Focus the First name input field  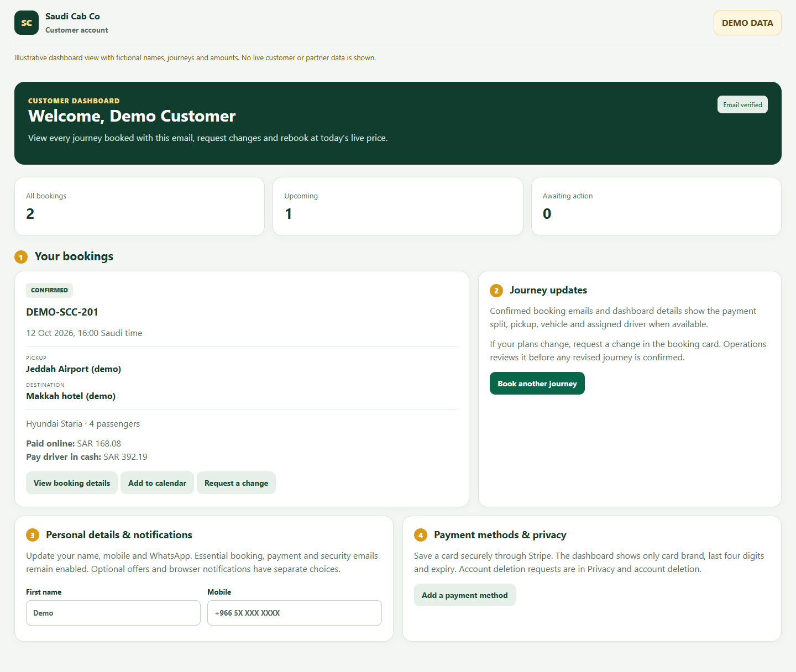(x=113, y=613)
